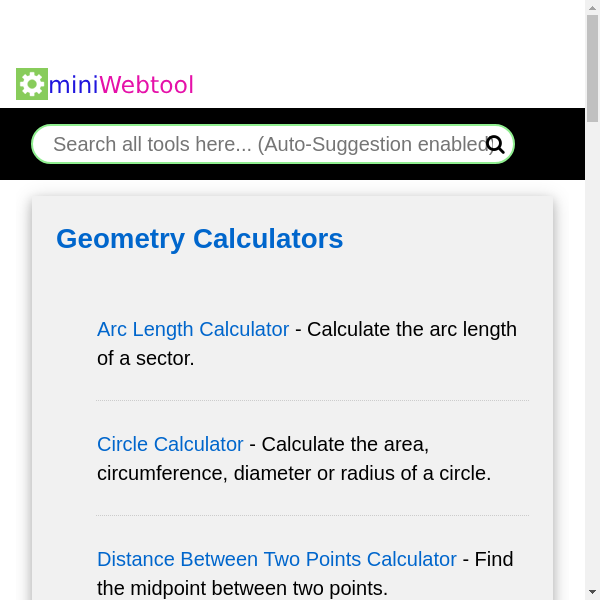Click the pink 'Webtool' logo text

click(146, 86)
